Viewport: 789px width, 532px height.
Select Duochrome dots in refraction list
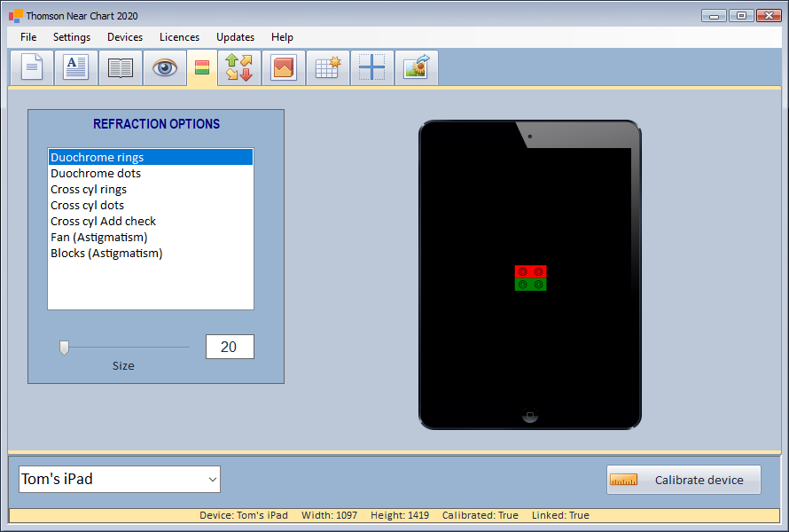(x=96, y=174)
